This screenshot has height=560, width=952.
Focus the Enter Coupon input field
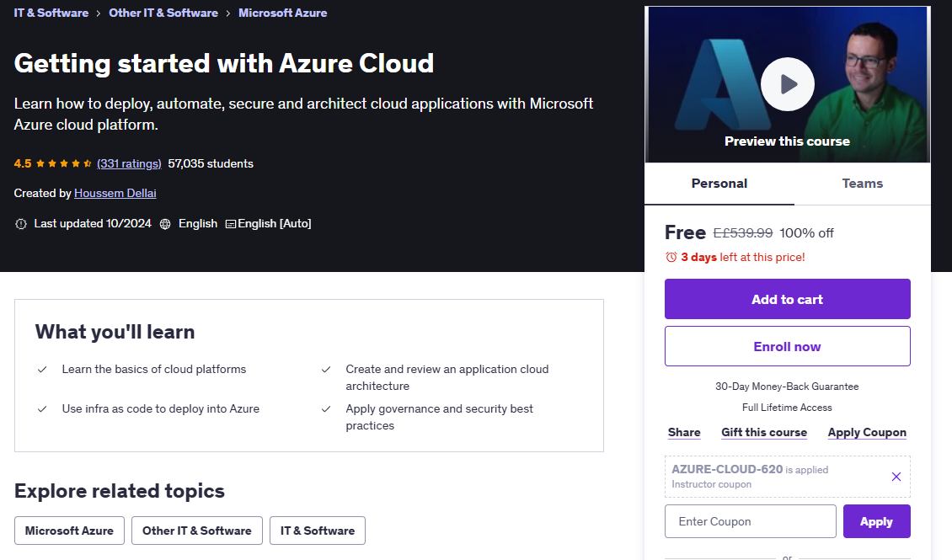click(x=751, y=521)
